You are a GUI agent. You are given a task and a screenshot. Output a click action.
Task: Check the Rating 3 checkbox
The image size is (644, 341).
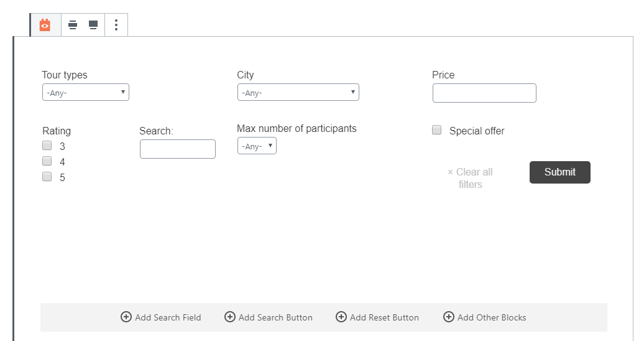(x=47, y=146)
